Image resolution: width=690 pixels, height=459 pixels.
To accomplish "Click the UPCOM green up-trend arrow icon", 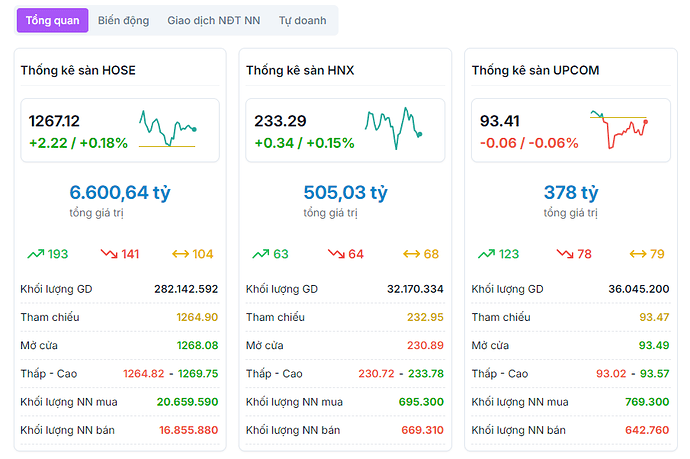I will pos(487,254).
